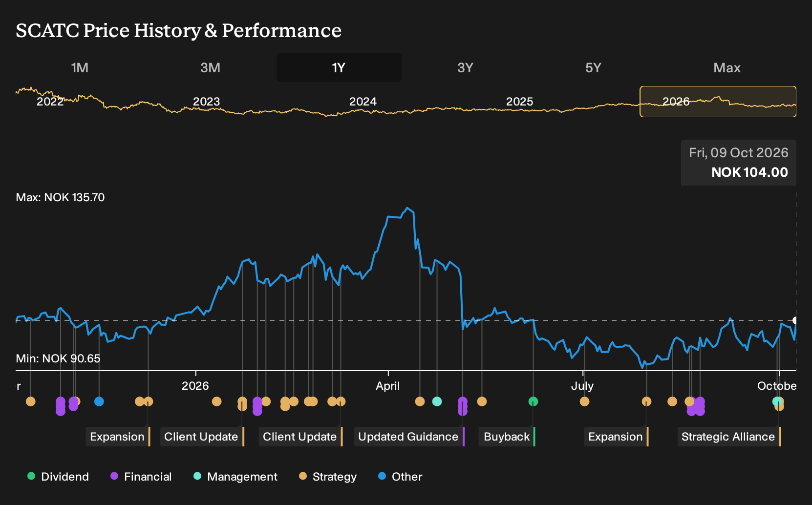Open the Buyback event label
Viewport: 812px width, 505px height.
coord(508,437)
